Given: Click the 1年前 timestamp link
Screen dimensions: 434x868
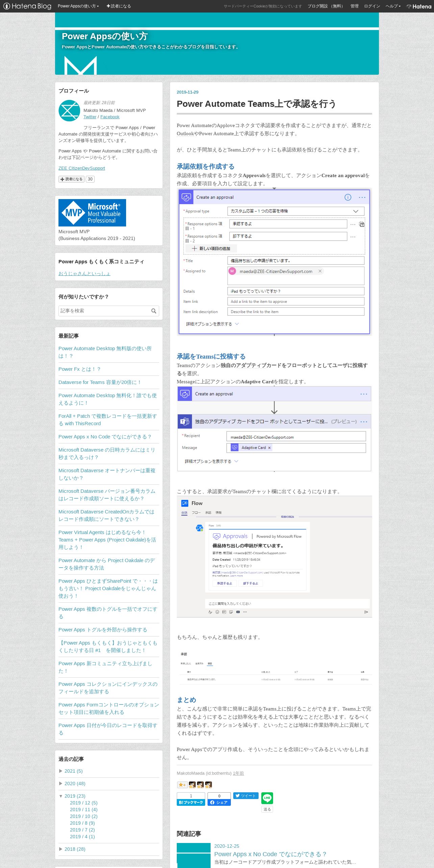Looking at the screenshot, I should 238,773.
